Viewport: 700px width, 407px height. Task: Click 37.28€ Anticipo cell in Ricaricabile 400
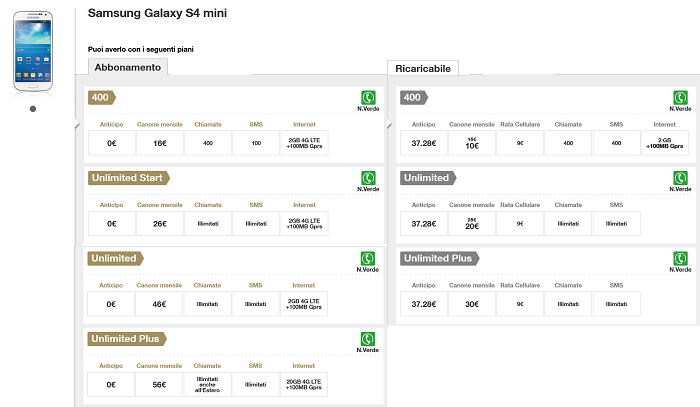tap(424, 143)
